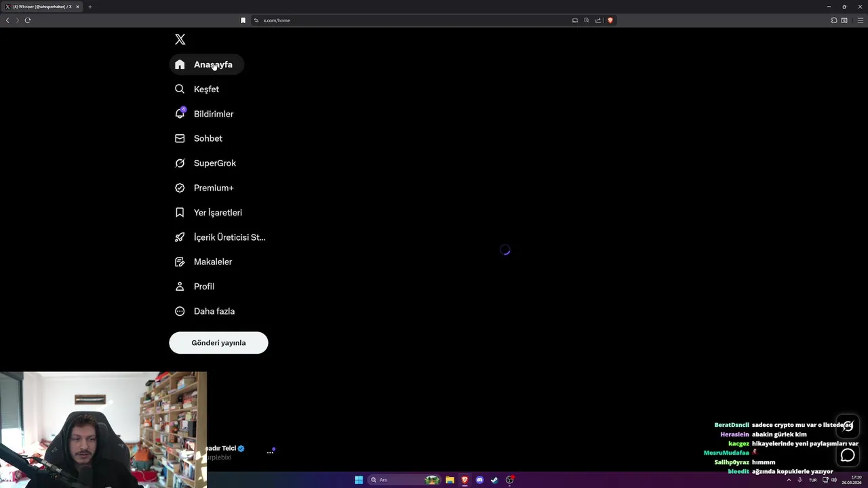
Task: Open Bildirimler notifications
Action: (204, 114)
